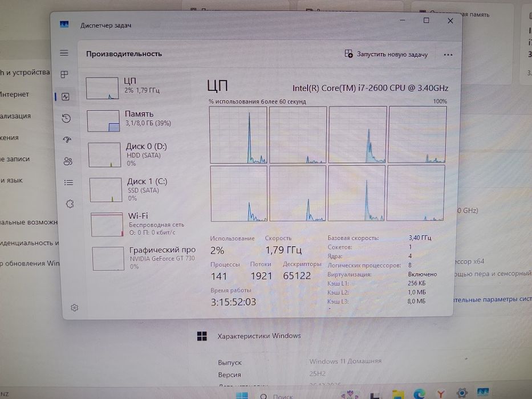
Task: Open the Details list icon in sidebar
Action: coord(68,183)
